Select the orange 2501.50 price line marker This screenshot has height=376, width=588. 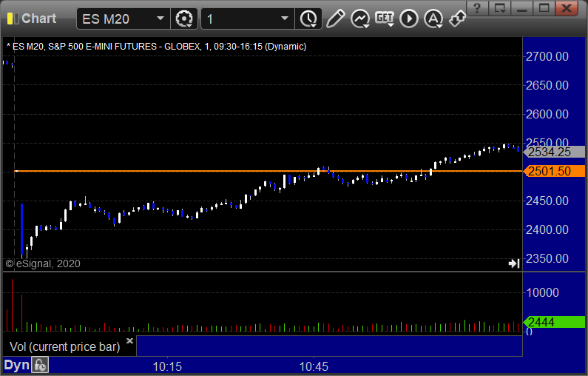coord(555,172)
